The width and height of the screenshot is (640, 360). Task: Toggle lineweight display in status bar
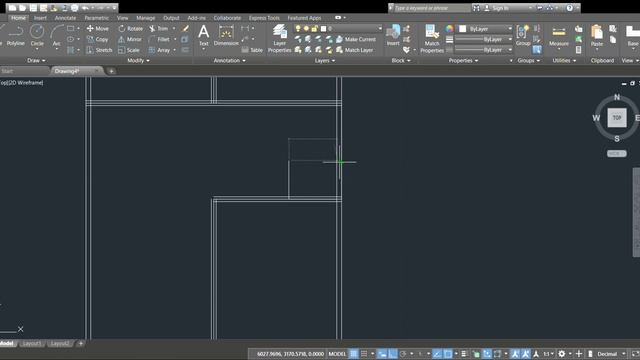(464, 354)
